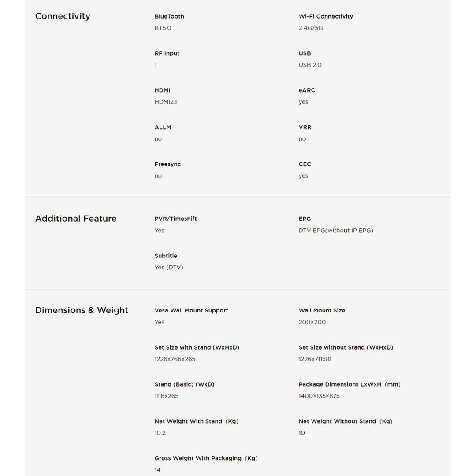
Task: Click the BT5.0 value text
Action: pos(163,28)
